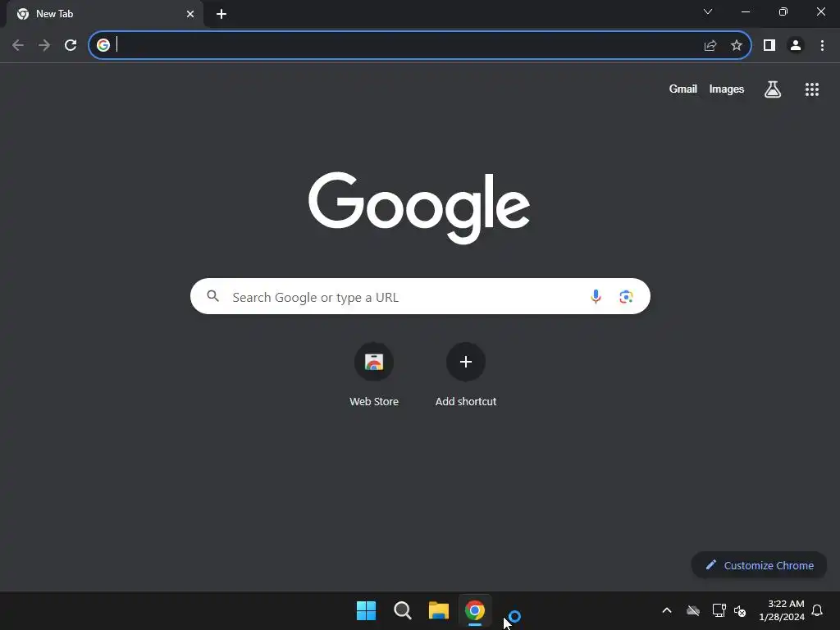Open Windows taskbar search
Screen dimensions: 840x630
(402, 610)
